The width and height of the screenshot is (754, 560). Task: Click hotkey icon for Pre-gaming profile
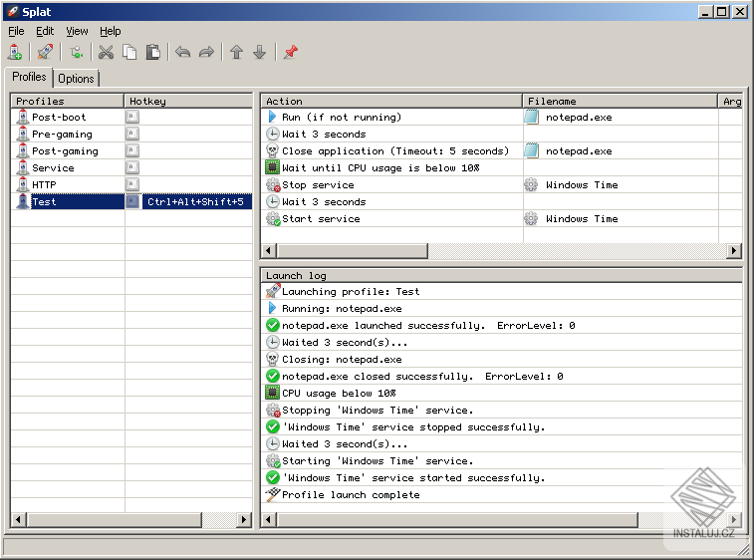[x=132, y=134]
